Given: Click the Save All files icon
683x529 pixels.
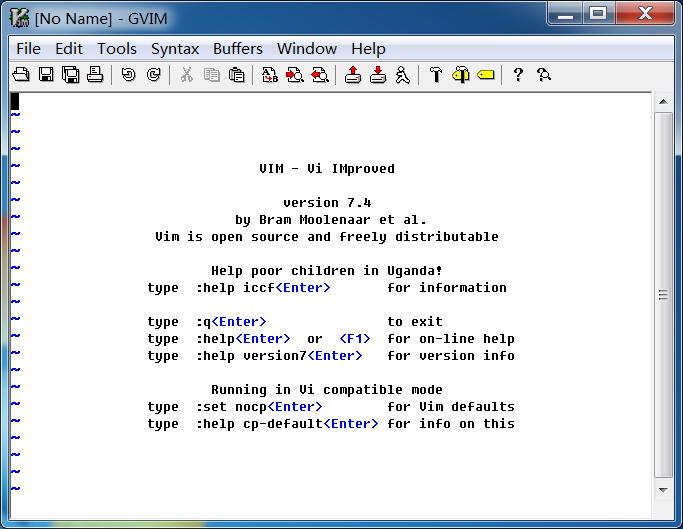Looking at the screenshot, I should (x=70, y=75).
